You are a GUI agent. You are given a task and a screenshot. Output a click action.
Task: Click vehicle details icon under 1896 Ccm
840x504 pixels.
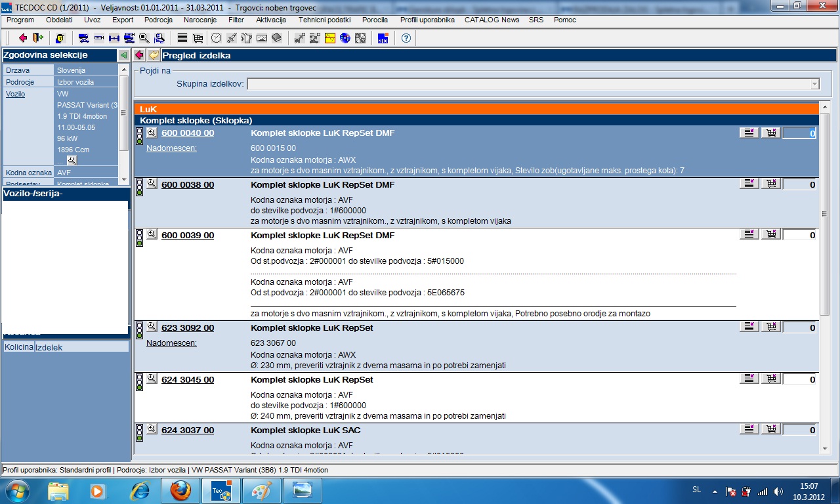[72, 160]
